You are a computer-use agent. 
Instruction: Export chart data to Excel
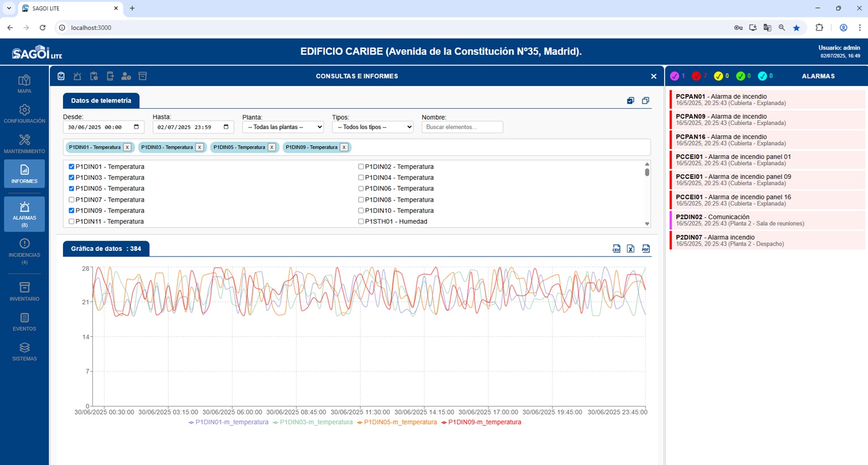click(x=631, y=249)
